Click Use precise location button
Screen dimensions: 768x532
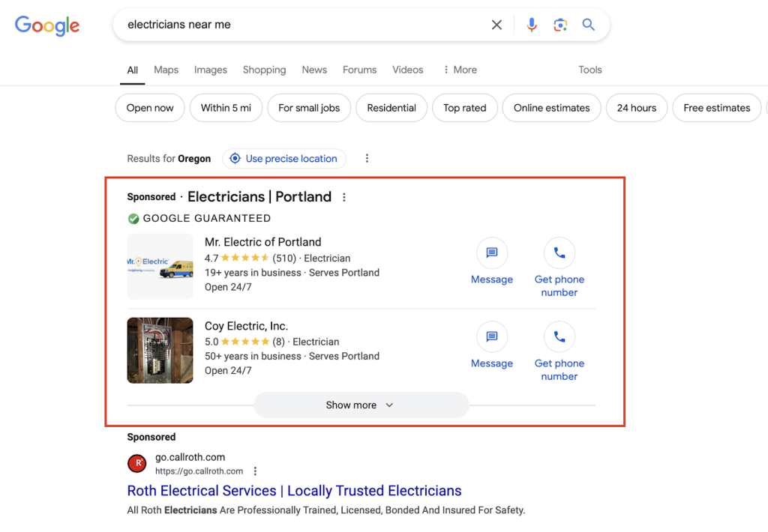[284, 159]
